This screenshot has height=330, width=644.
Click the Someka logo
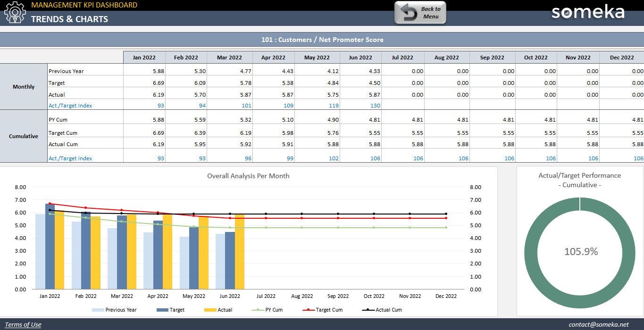tap(587, 12)
